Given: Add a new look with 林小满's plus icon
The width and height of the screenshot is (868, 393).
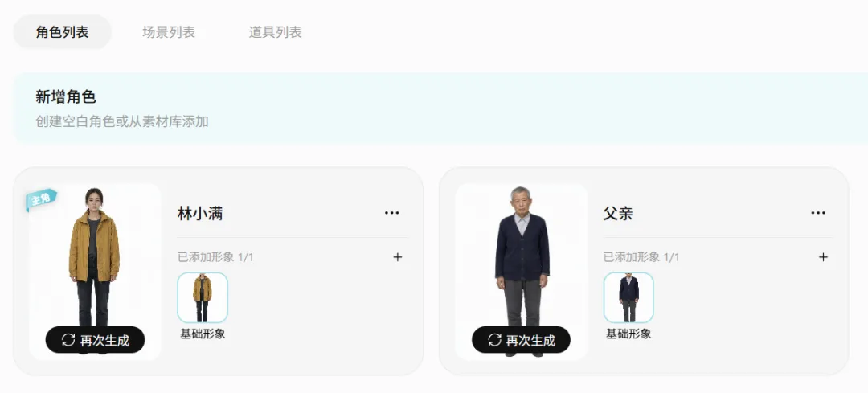Looking at the screenshot, I should point(398,257).
